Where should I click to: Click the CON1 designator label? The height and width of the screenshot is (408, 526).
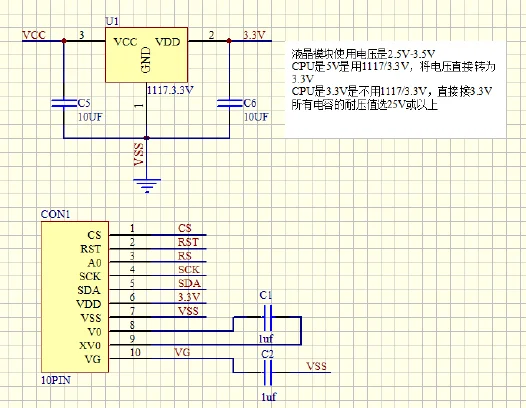(x=55, y=214)
